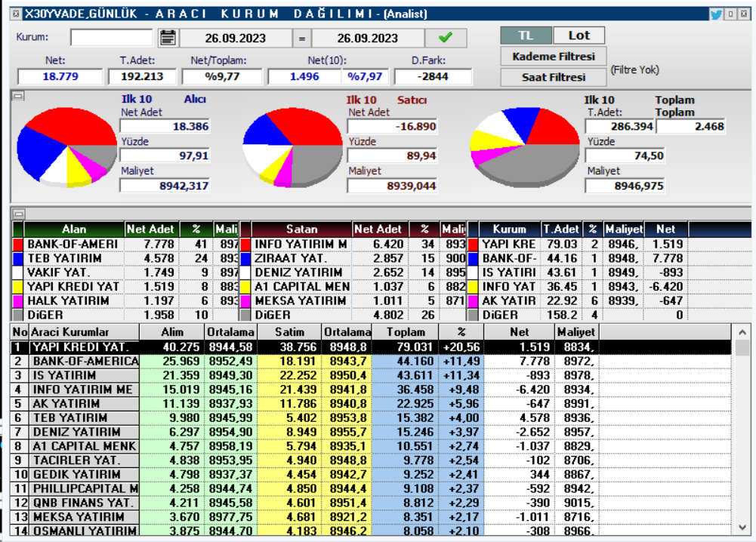Click the Net/Toplam value %9,77

pos(222,76)
